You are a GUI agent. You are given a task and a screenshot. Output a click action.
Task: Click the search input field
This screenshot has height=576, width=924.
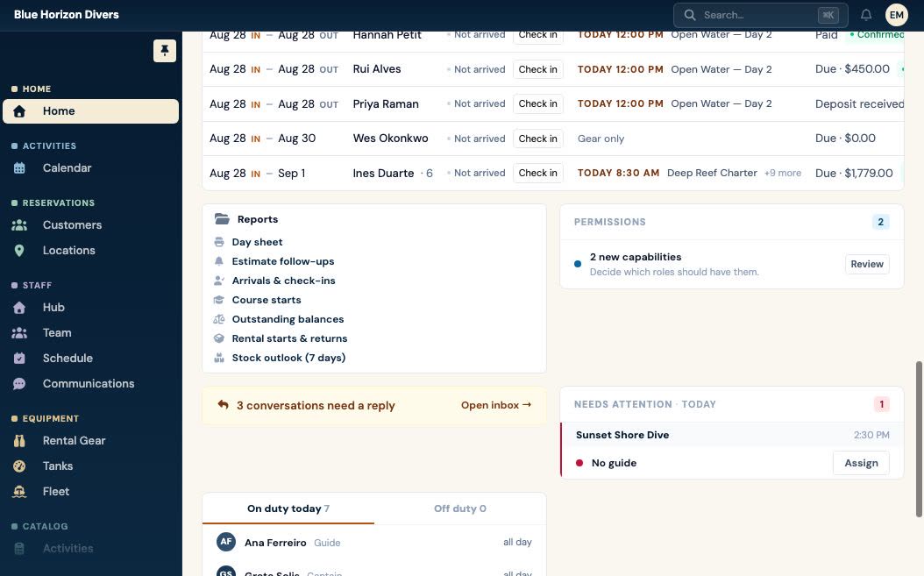[760, 15]
